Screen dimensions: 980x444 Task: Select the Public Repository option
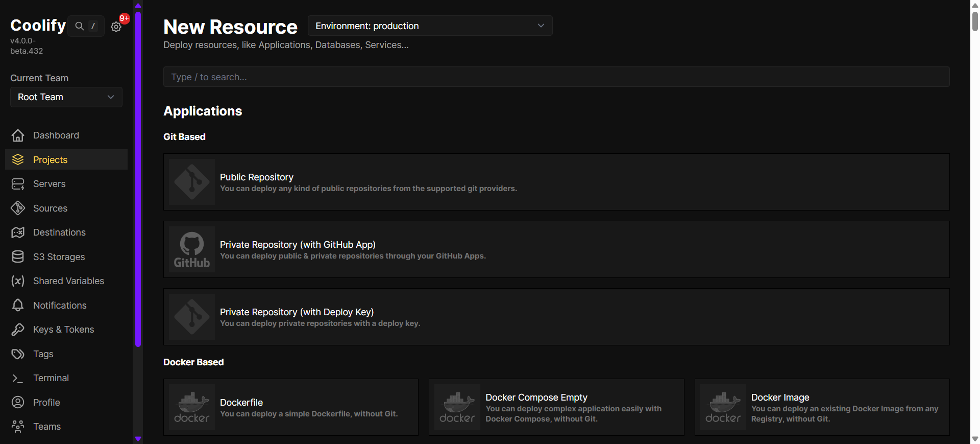tap(556, 182)
